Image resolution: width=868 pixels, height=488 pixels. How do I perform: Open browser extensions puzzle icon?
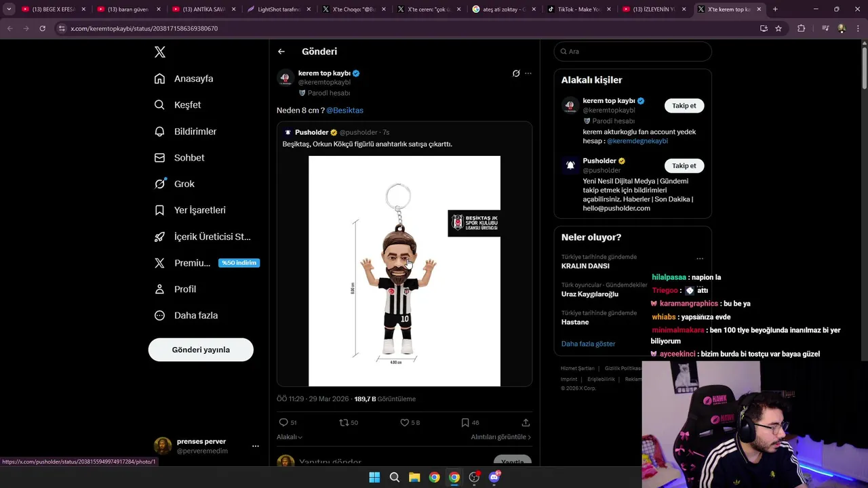[x=801, y=28]
